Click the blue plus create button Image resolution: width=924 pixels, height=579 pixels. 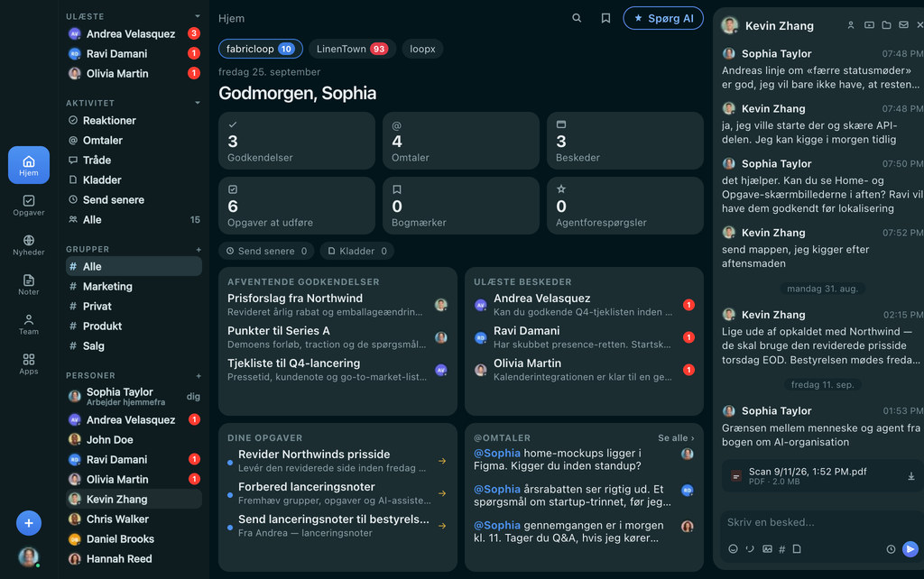pyautogui.click(x=28, y=523)
